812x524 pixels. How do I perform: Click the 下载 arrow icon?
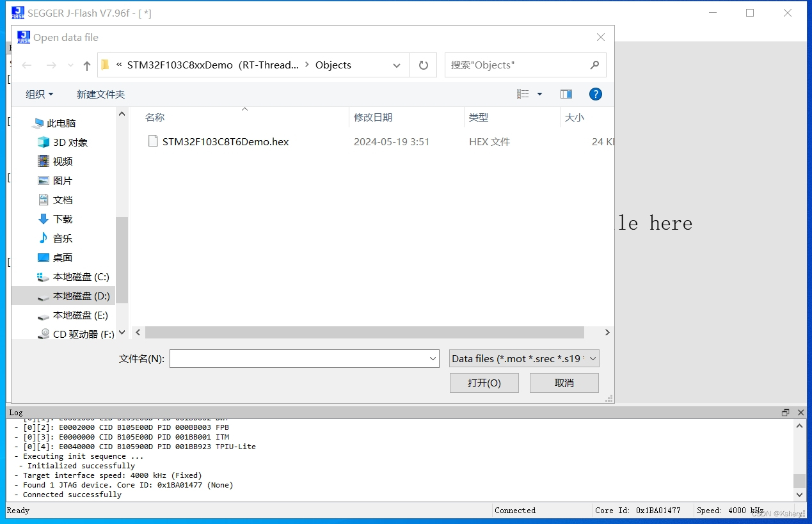[x=44, y=219]
